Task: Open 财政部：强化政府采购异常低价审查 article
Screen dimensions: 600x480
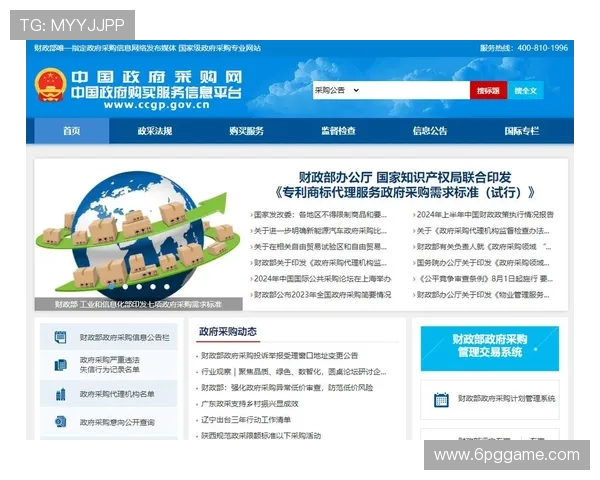Action: click(287, 388)
